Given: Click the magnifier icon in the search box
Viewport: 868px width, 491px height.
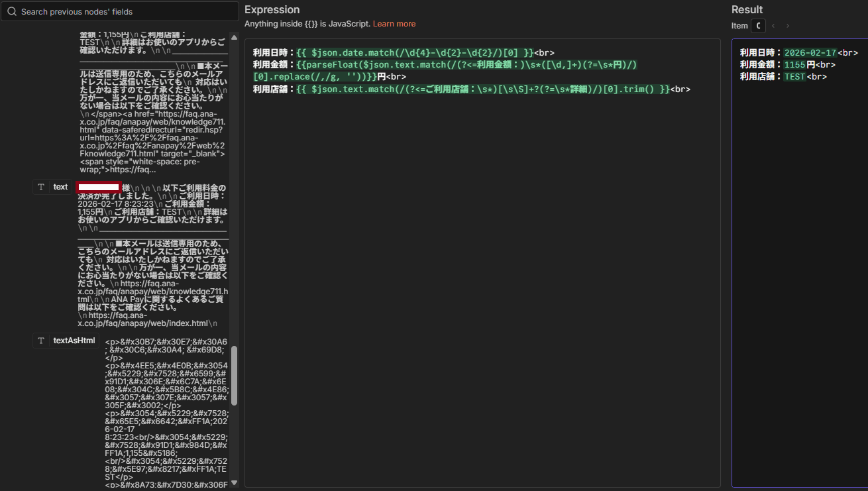Looking at the screenshot, I should tap(12, 12).
